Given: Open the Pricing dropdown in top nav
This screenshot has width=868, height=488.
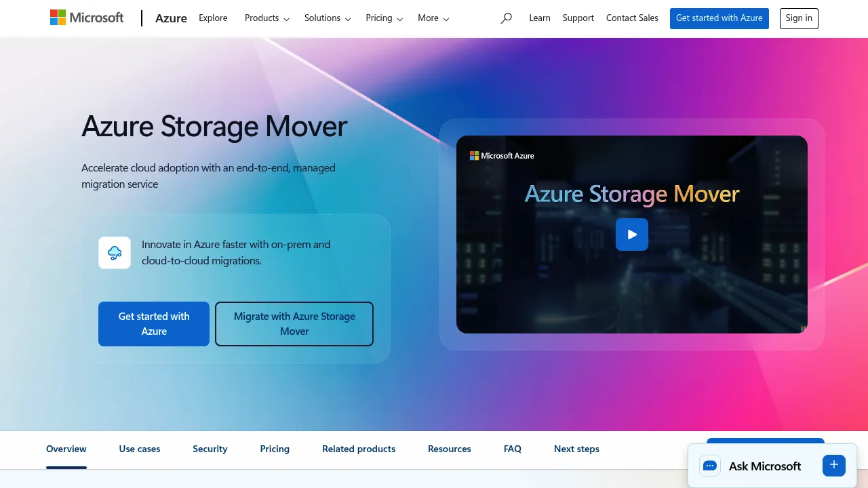Looking at the screenshot, I should 384,18.
